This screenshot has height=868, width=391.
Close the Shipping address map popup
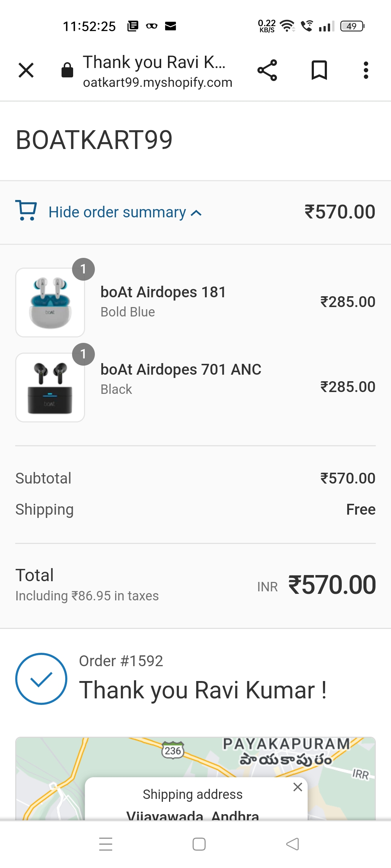coord(298,787)
